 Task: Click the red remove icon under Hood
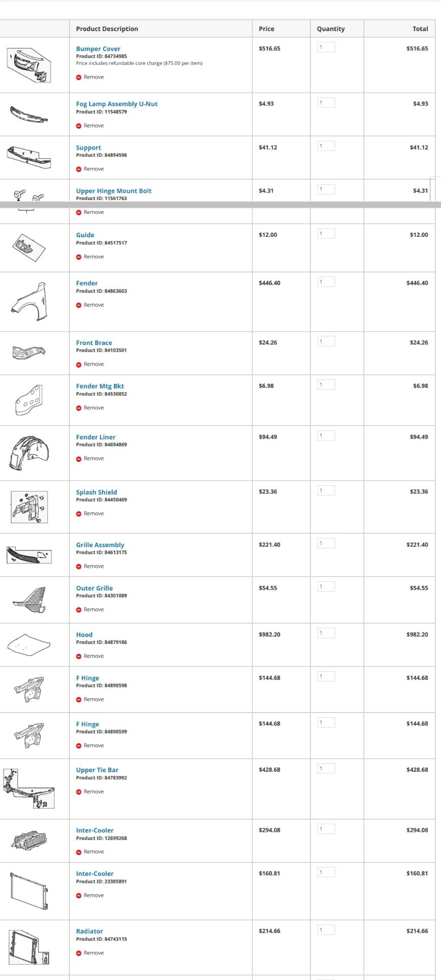pyautogui.click(x=79, y=656)
